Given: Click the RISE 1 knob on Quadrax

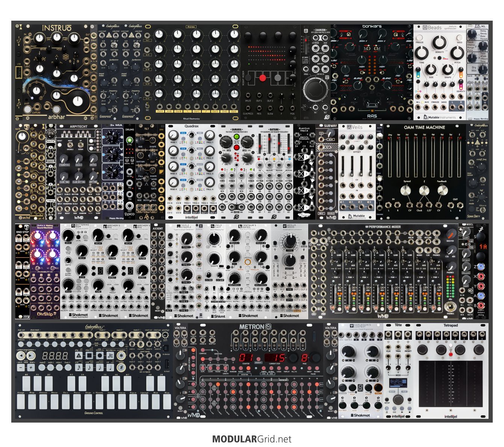Looking at the screenshot, I should [x=173, y=135].
